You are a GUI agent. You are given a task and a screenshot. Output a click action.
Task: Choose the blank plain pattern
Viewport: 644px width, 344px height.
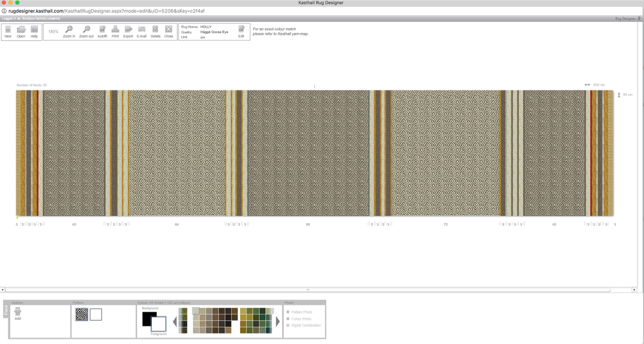(x=96, y=315)
